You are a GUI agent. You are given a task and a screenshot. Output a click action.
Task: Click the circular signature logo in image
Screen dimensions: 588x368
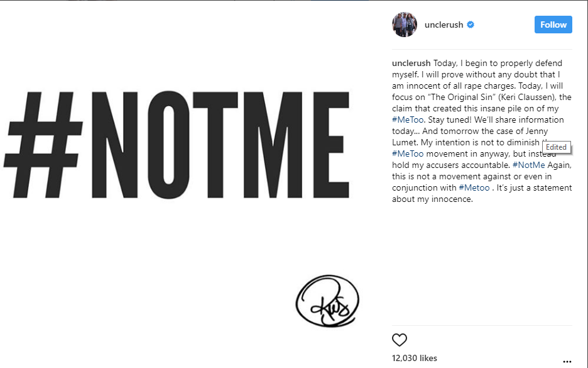tap(327, 301)
